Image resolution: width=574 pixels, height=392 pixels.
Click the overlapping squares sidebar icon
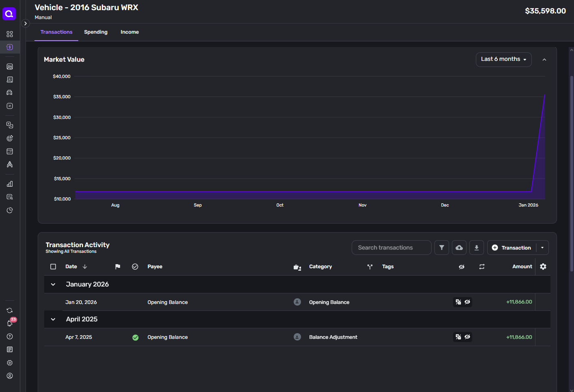(x=10, y=125)
